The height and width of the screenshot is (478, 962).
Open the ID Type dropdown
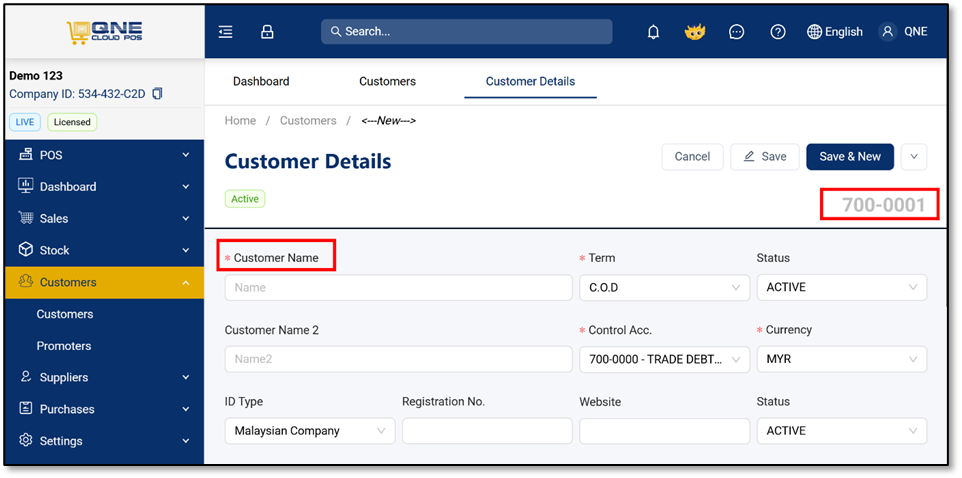pyautogui.click(x=310, y=431)
